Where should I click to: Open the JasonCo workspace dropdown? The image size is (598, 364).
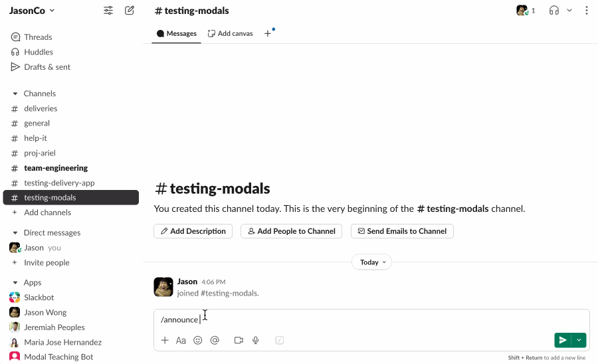32,11
